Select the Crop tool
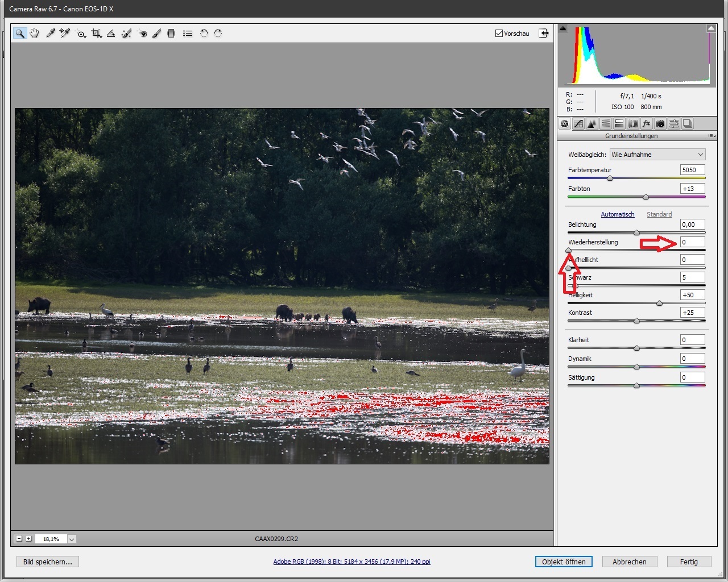Image resolution: width=728 pixels, height=582 pixels. tap(96, 34)
